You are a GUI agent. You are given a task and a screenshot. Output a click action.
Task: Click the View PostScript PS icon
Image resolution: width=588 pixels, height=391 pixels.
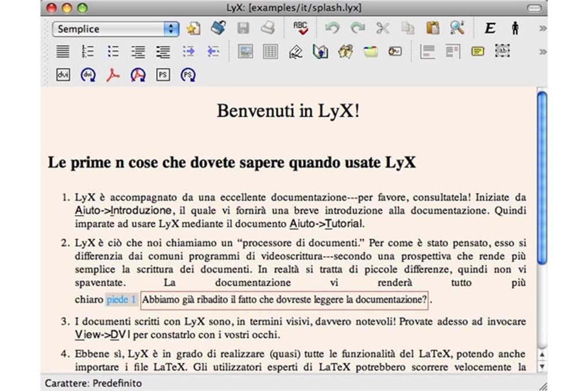pos(163,74)
